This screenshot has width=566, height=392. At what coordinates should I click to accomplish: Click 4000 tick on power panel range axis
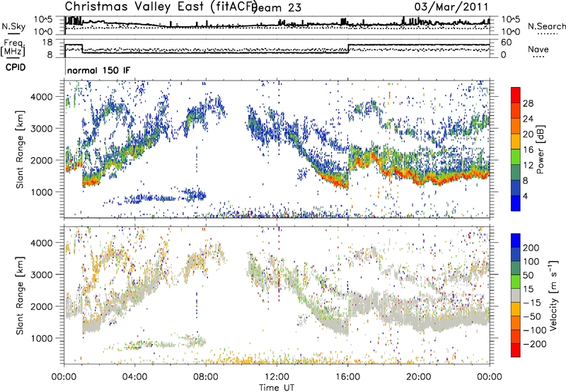coord(41,97)
